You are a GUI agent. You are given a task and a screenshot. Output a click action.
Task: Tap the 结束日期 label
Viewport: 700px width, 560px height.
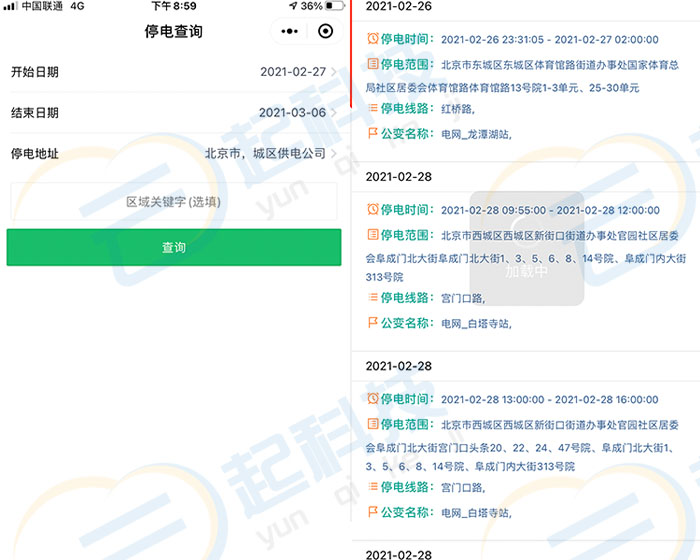tap(35, 113)
